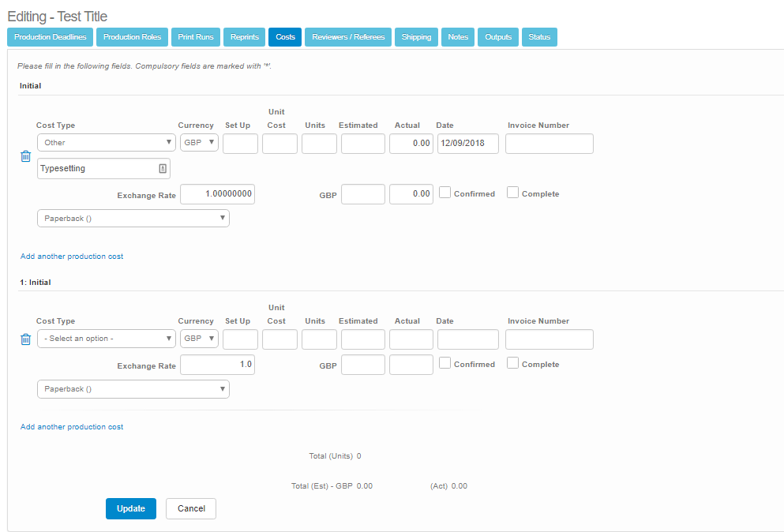Click 'Total (Est) - GBP 0.00' text
This screenshot has width=784, height=532.
coord(332,486)
